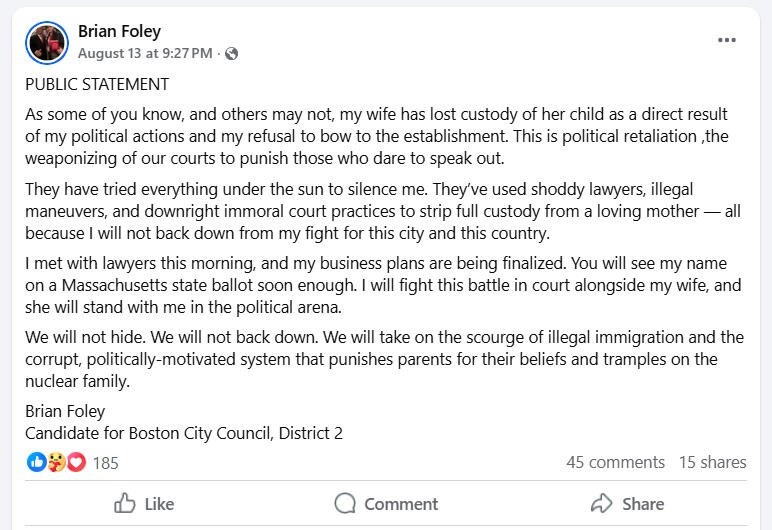Click the red heart love reaction emoji
This screenshot has height=530, width=772.
(76, 462)
